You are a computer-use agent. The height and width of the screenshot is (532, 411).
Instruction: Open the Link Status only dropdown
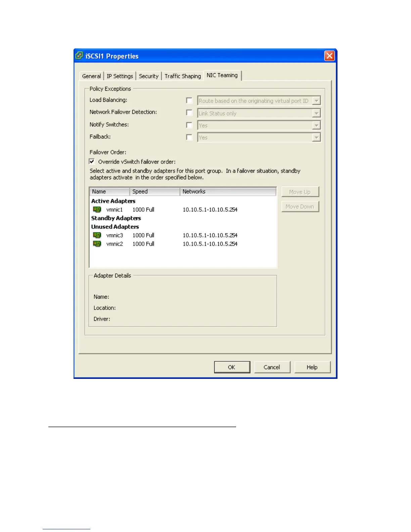tap(316, 114)
